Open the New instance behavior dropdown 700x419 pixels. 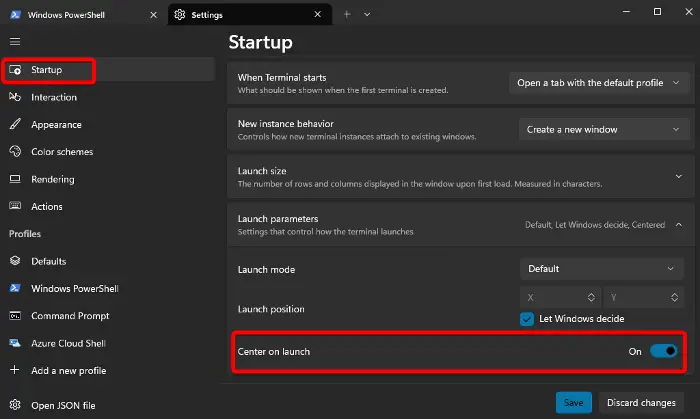click(x=604, y=129)
